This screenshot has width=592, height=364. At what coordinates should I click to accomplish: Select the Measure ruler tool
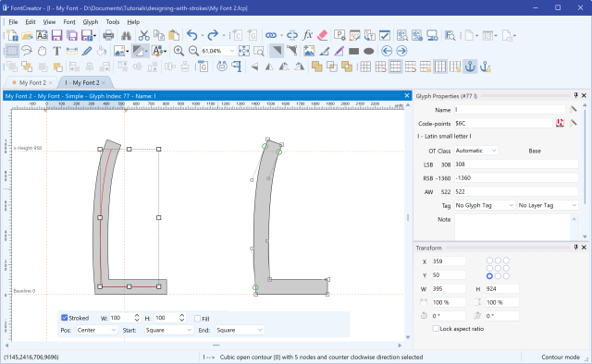point(72,51)
